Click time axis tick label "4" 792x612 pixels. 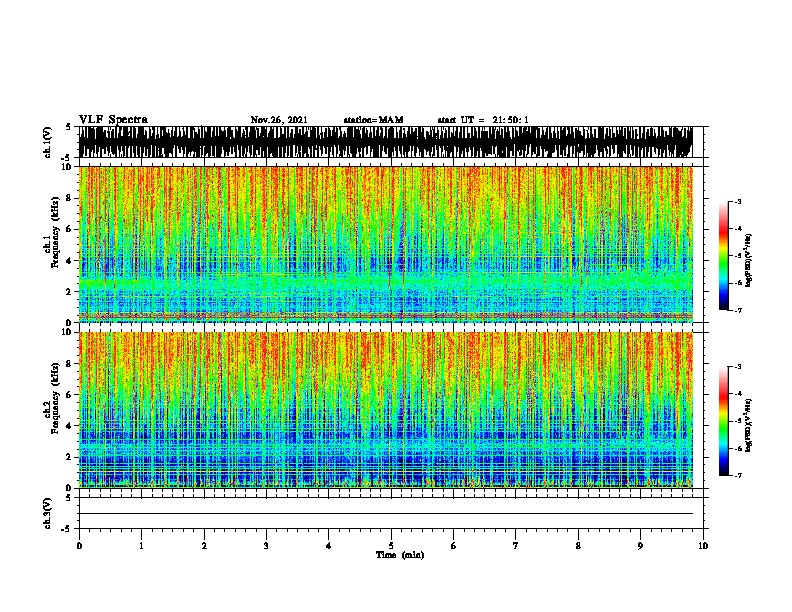tap(329, 546)
